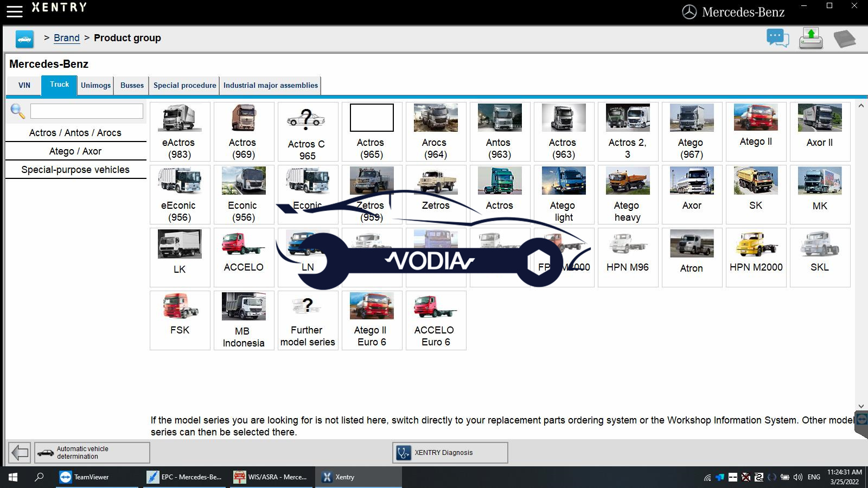This screenshot has height=488, width=868.
Task: Open the MB Indonesia tile
Action: tap(244, 320)
